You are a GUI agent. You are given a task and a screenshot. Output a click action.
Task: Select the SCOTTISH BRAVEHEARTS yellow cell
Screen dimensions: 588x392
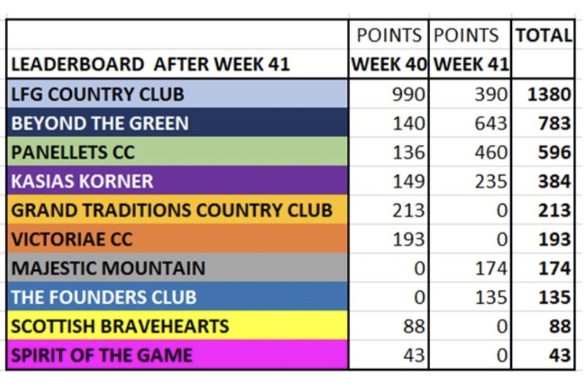pos(177,326)
